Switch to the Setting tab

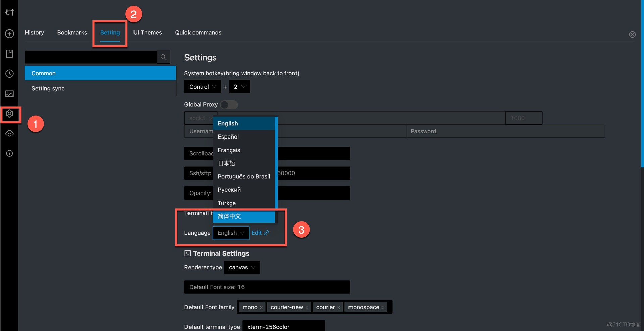coord(110,32)
